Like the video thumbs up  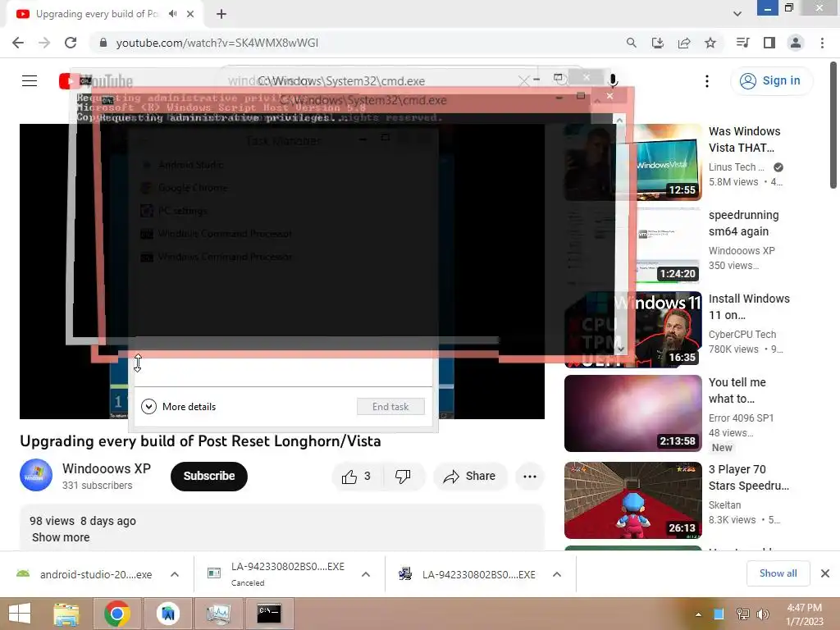coord(357,477)
